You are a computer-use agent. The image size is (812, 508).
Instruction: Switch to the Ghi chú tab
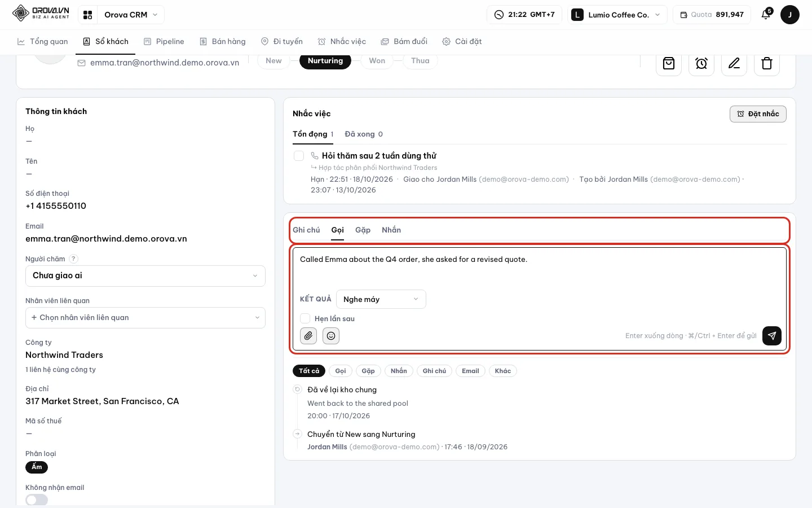306,230
